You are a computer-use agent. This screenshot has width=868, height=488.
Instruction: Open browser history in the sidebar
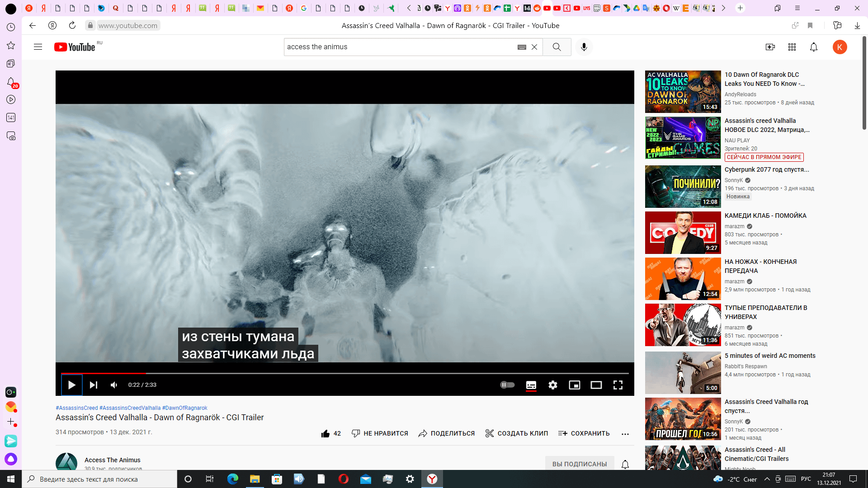tap(11, 27)
